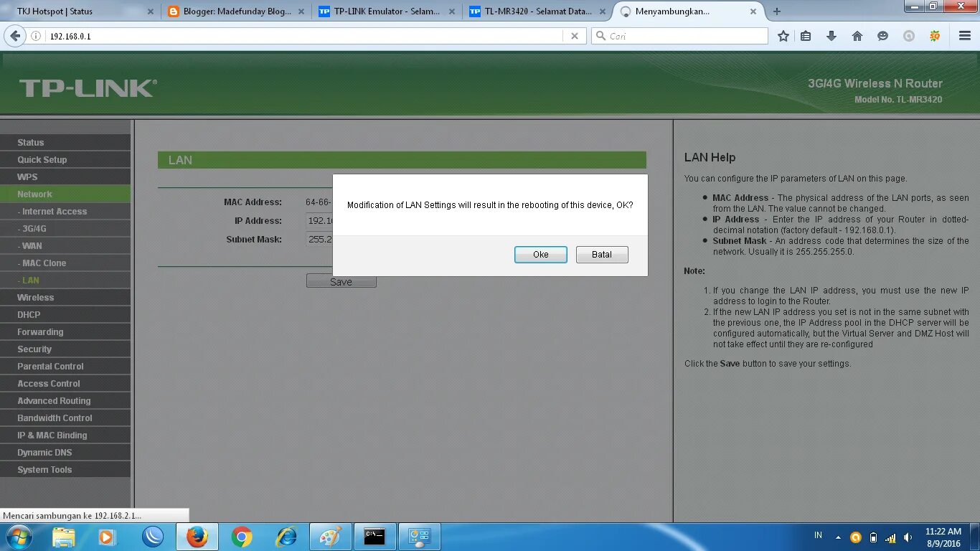The image size is (980, 551).
Task: Click the URL address field
Action: (x=305, y=36)
